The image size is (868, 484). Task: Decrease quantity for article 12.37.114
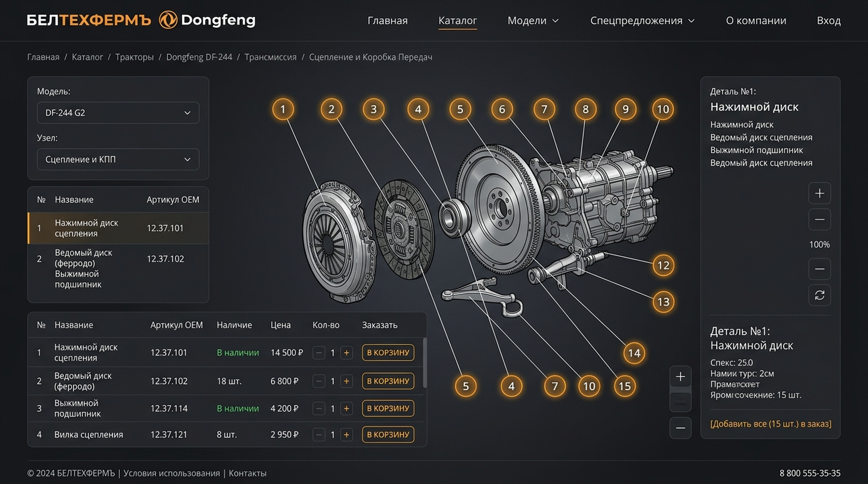pos(319,408)
